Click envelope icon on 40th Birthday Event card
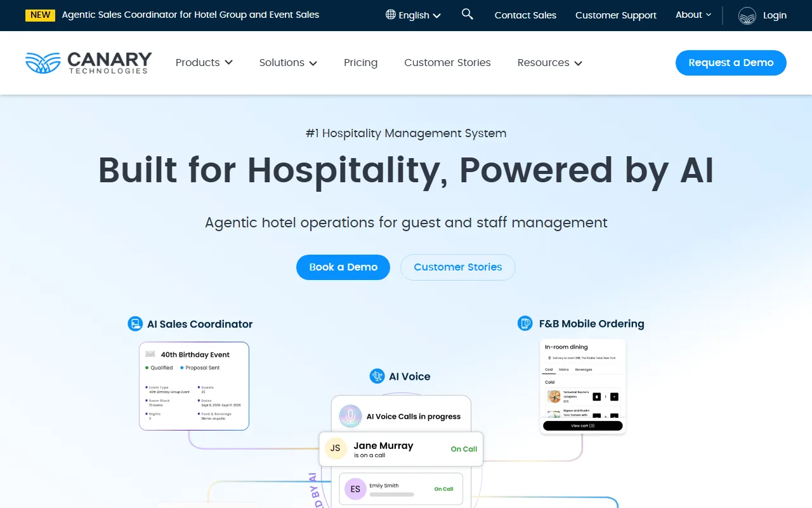This screenshot has height=508, width=812. click(150, 354)
